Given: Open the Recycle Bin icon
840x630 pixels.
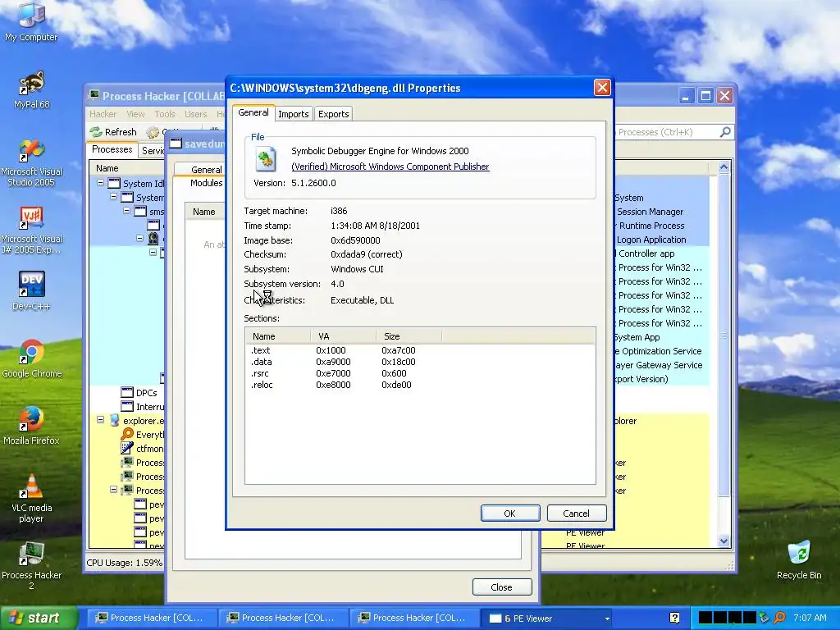Looking at the screenshot, I should (x=798, y=560).
